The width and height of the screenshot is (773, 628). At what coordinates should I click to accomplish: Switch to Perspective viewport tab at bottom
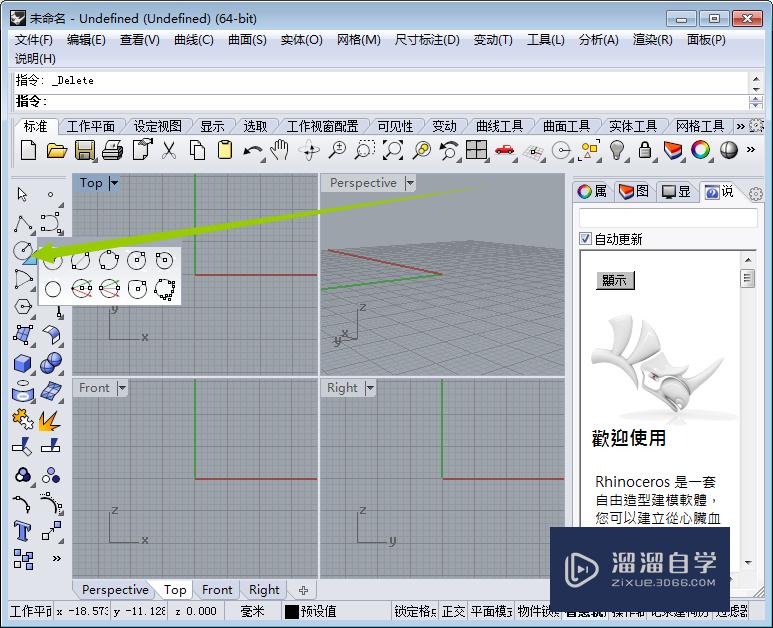pyautogui.click(x=115, y=590)
